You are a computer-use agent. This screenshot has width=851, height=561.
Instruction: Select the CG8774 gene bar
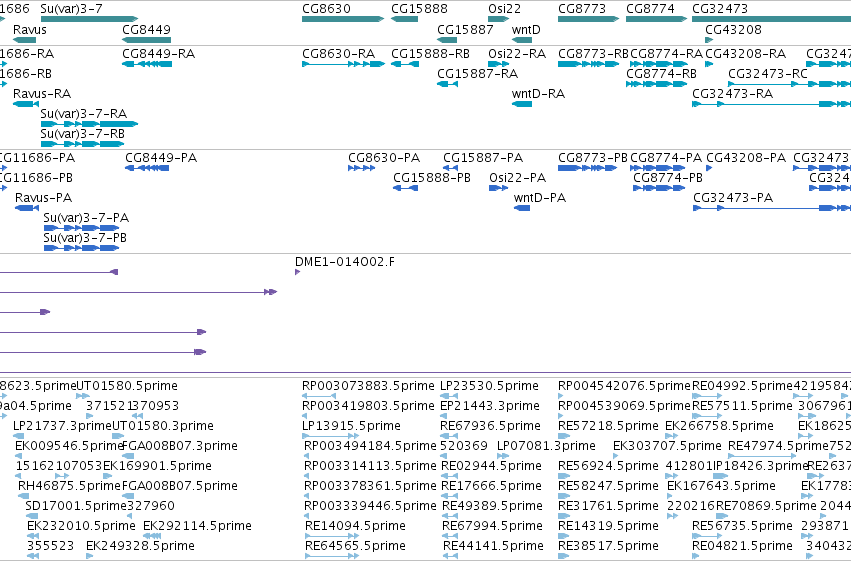(x=657, y=19)
